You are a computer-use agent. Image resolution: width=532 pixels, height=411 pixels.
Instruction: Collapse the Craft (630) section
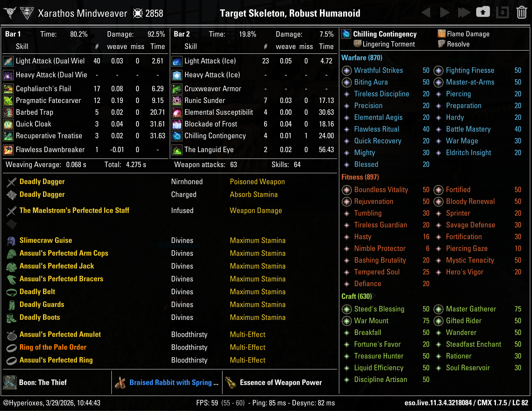357,297
